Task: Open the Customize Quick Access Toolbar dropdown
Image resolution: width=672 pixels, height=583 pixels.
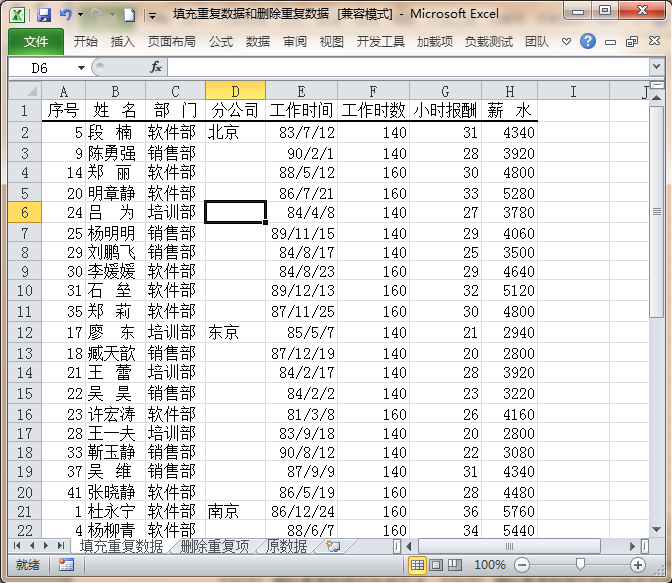Action: [x=152, y=16]
